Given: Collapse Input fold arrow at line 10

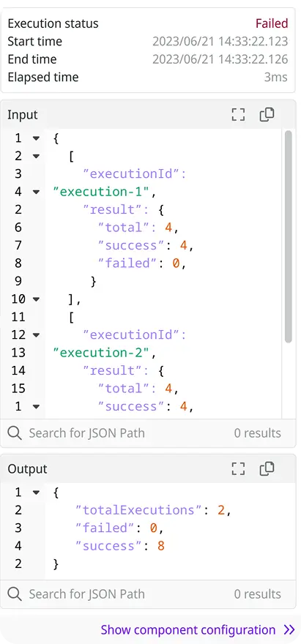Looking at the screenshot, I should point(36,299).
